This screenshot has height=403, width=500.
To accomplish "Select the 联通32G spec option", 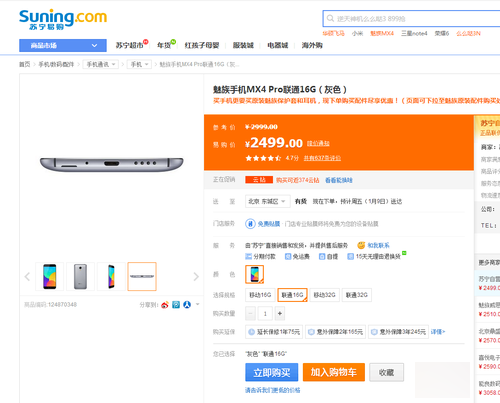I will (x=357, y=295).
